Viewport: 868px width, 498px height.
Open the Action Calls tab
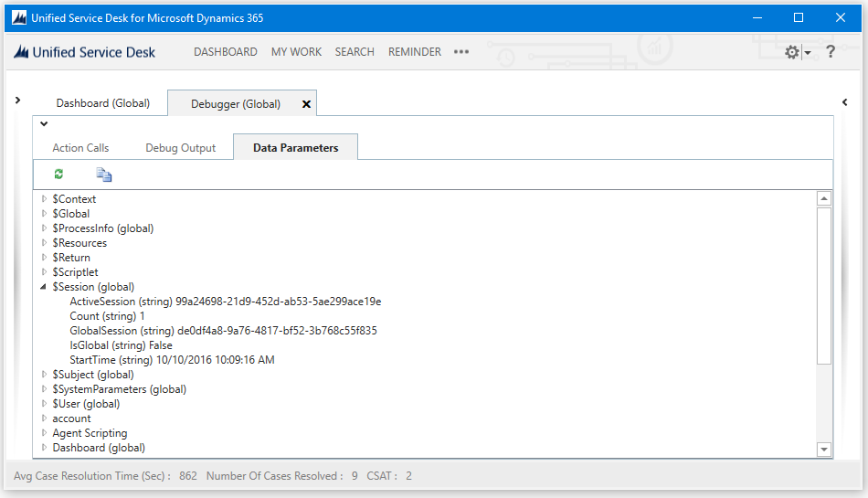[x=80, y=148]
